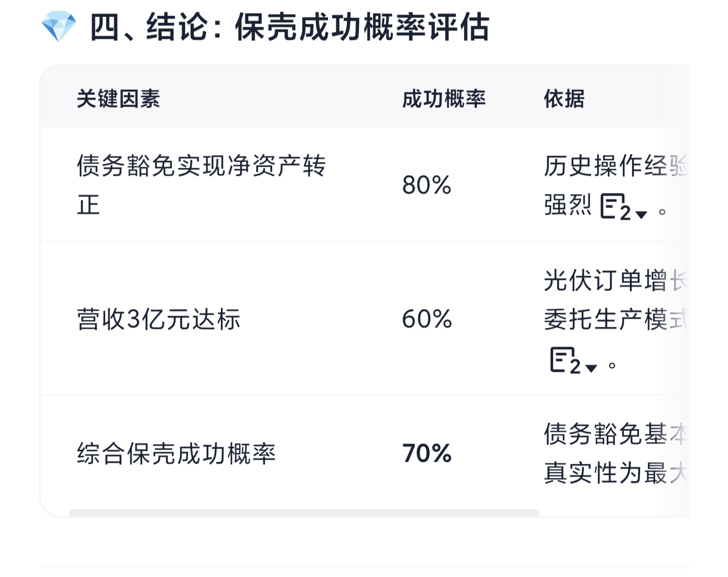Open the citation icon in the debt waiver row

[615, 206]
